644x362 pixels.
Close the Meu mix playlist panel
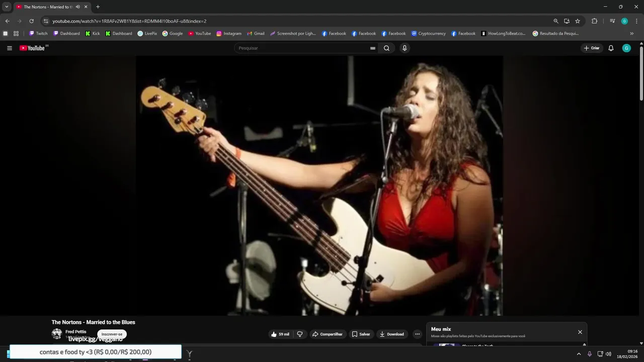(x=580, y=332)
